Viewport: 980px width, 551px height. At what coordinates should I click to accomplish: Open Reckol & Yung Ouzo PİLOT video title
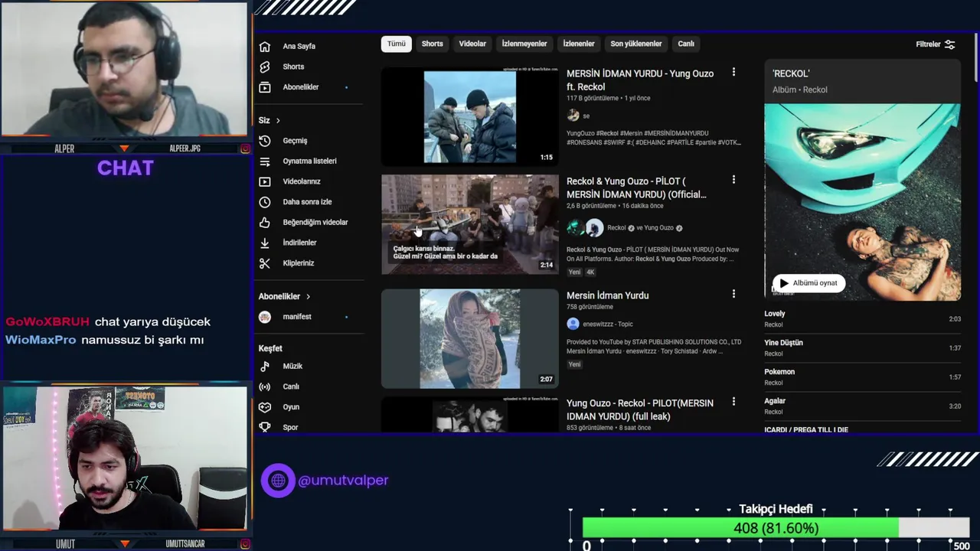pyautogui.click(x=636, y=187)
